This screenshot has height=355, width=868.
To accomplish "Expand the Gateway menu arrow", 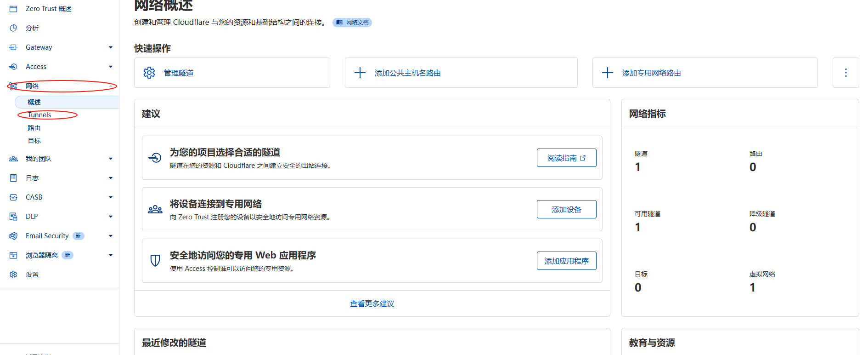I will tap(111, 47).
